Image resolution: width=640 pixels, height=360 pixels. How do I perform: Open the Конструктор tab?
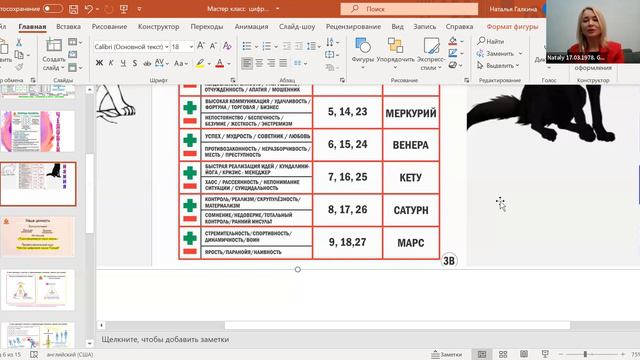[x=158, y=27]
